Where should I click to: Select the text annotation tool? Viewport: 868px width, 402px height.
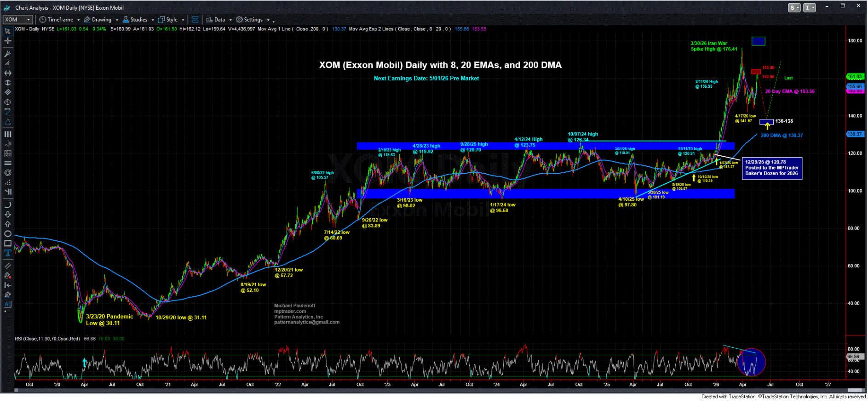tap(7, 253)
